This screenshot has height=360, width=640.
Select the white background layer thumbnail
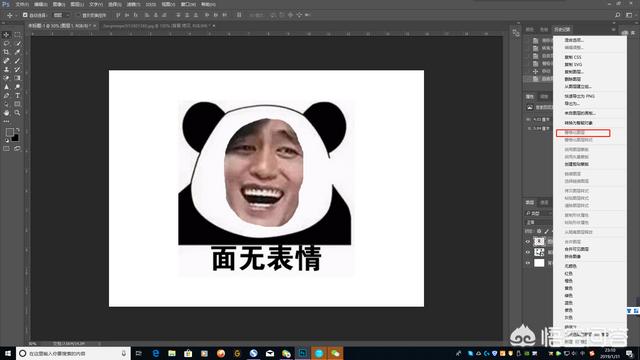[539, 263]
